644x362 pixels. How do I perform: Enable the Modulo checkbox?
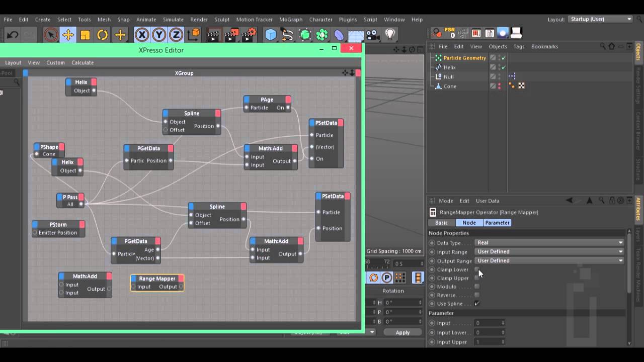477,287
